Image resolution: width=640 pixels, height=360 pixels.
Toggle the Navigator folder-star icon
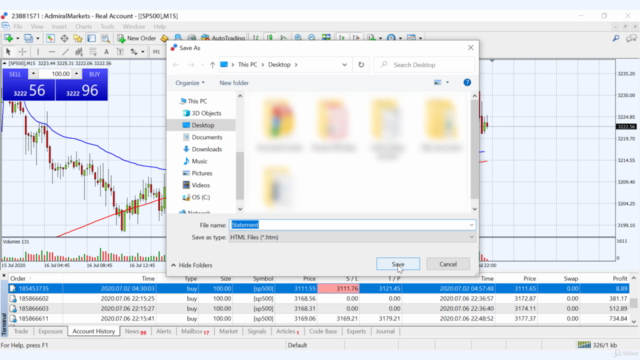pyautogui.click(x=78, y=38)
